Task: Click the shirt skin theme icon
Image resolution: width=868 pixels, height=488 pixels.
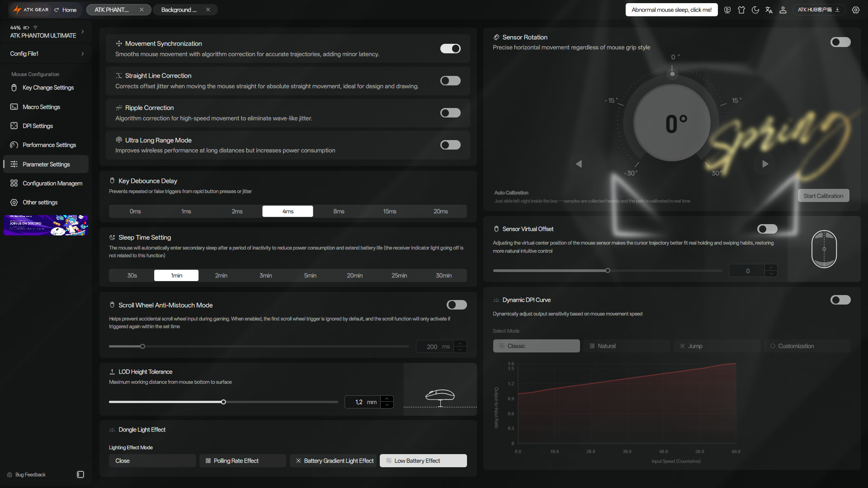Action: (x=741, y=10)
